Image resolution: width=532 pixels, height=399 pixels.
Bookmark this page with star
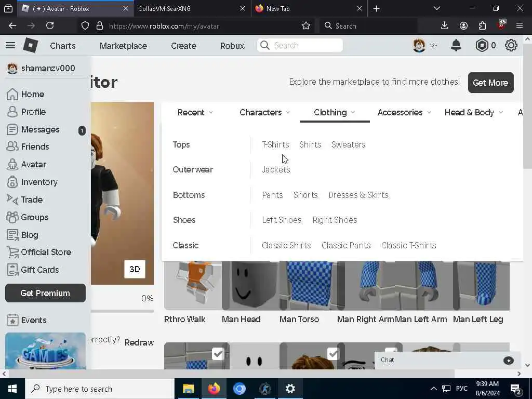305,26
